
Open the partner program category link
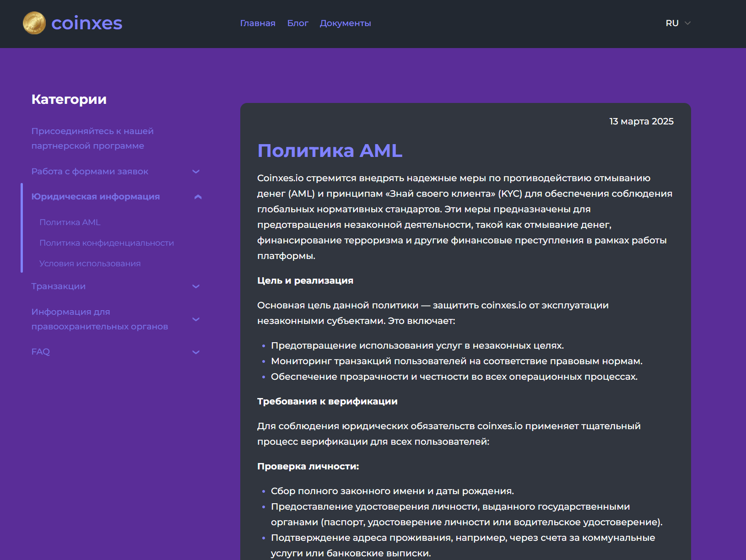tap(92, 139)
